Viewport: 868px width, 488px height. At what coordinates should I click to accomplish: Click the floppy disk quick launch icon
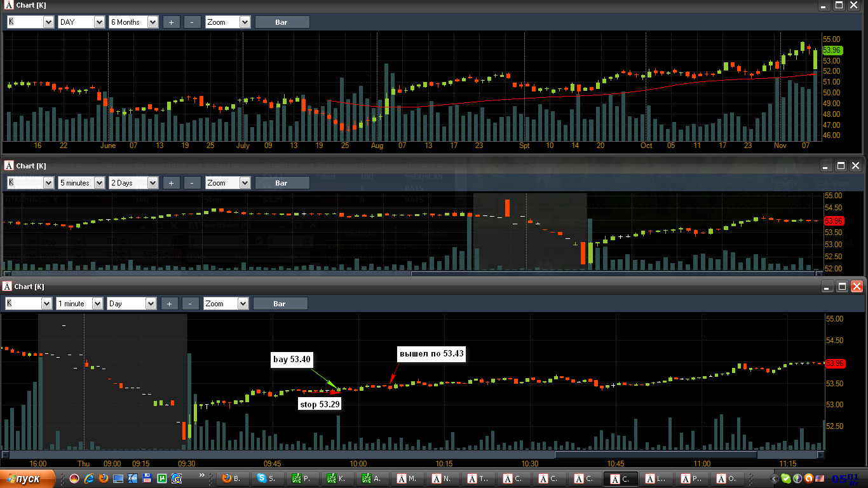coord(147,478)
